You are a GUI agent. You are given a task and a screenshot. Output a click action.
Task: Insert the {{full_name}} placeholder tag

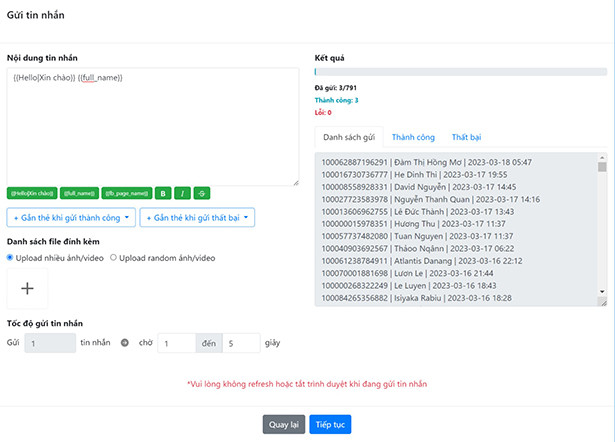click(x=80, y=193)
